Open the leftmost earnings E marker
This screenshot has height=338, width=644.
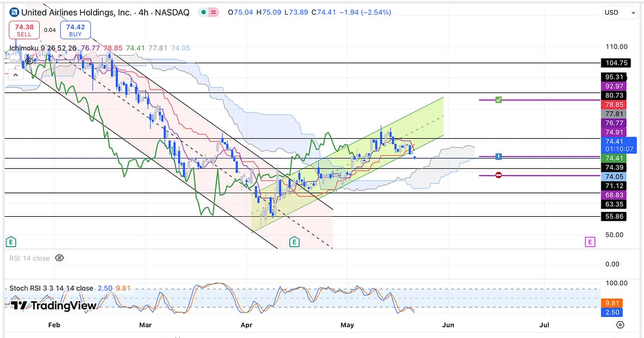pos(10,241)
